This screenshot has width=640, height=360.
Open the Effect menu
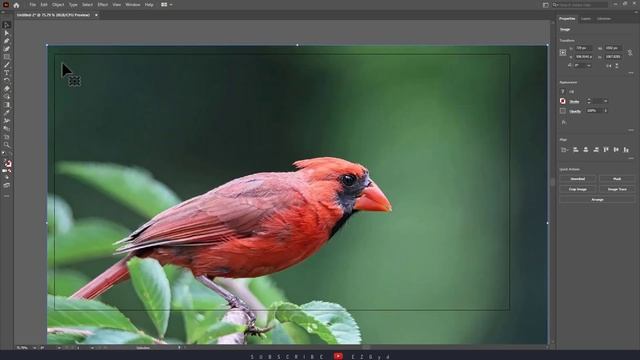click(x=102, y=5)
